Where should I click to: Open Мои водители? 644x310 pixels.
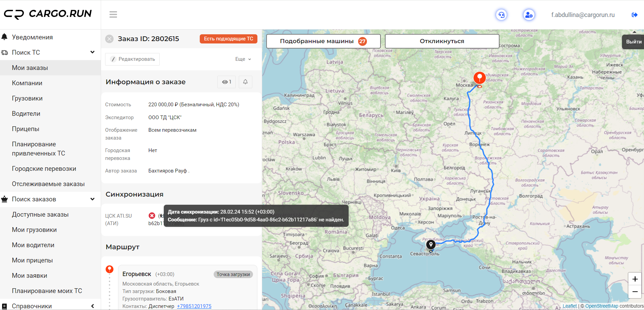(x=33, y=245)
